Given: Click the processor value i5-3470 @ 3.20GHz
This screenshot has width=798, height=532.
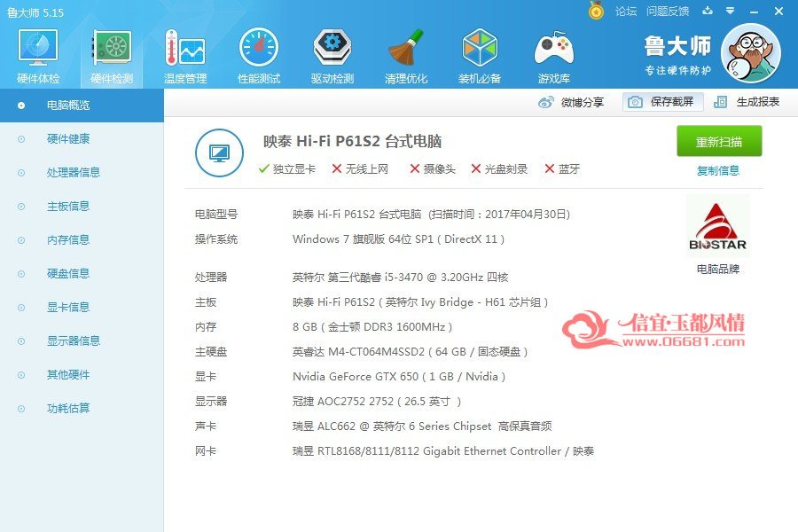Looking at the screenshot, I should (400, 277).
